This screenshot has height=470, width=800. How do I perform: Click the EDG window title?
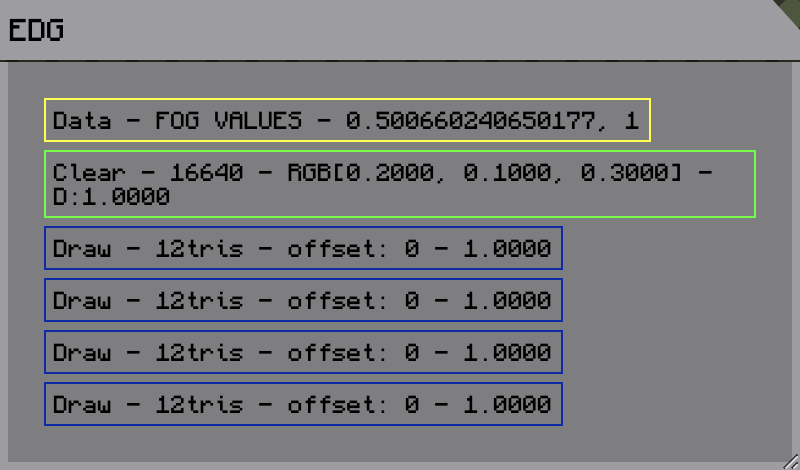coord(37,30)
